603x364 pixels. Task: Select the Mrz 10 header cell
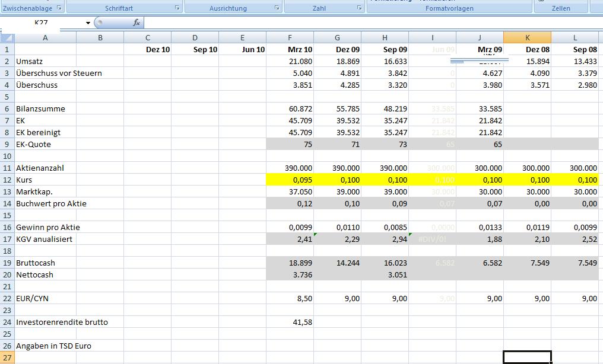click(290, 49)
